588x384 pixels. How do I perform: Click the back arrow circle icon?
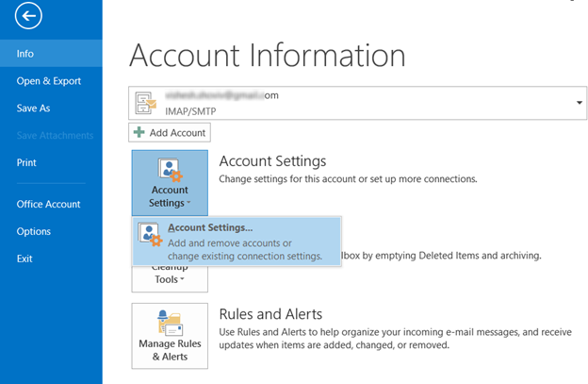(28, 16)
